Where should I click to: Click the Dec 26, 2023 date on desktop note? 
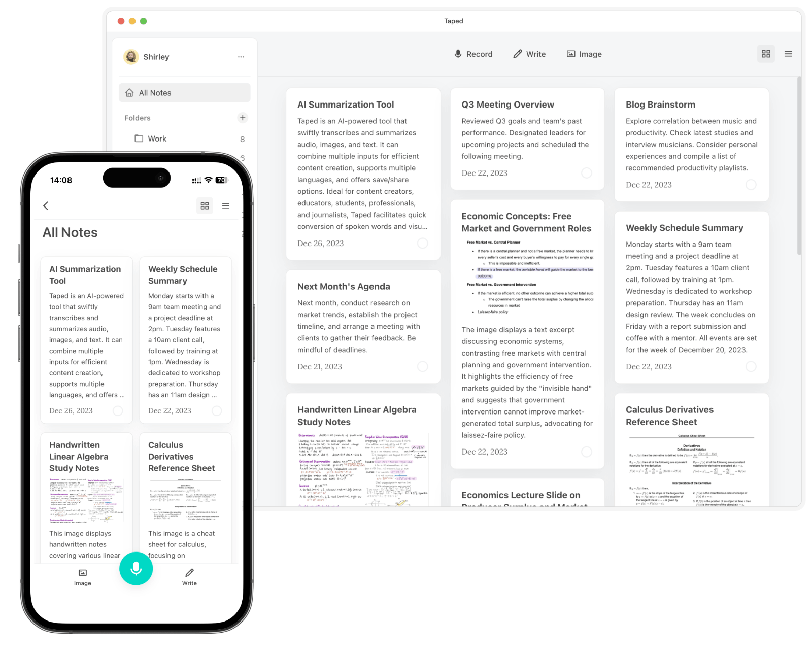320,243
